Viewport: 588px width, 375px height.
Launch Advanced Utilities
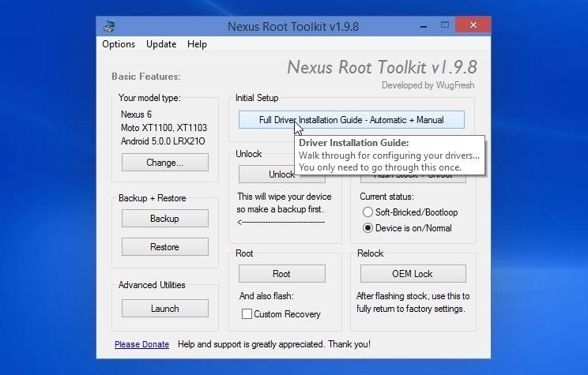click(x=165, y=309)
